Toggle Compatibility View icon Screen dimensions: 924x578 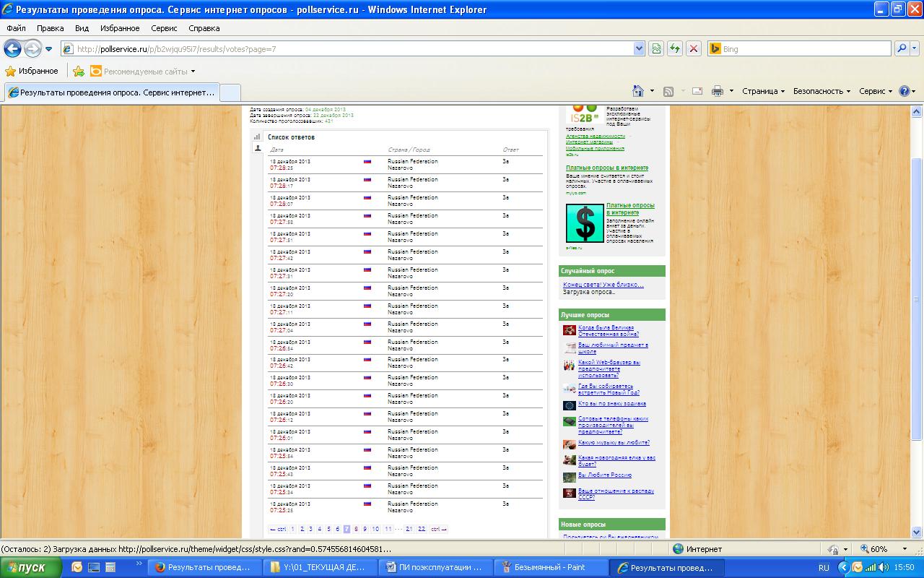point(656,49)
